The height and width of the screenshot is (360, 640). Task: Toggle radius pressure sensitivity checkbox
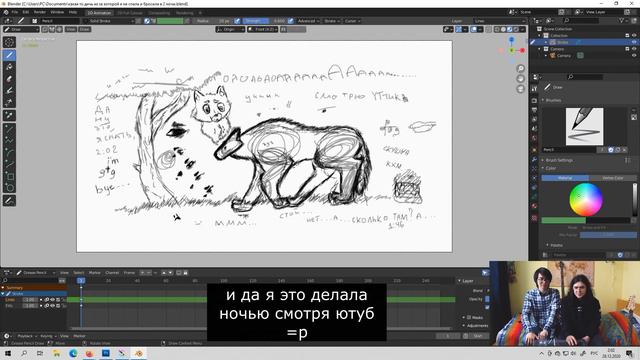point(237,21)
